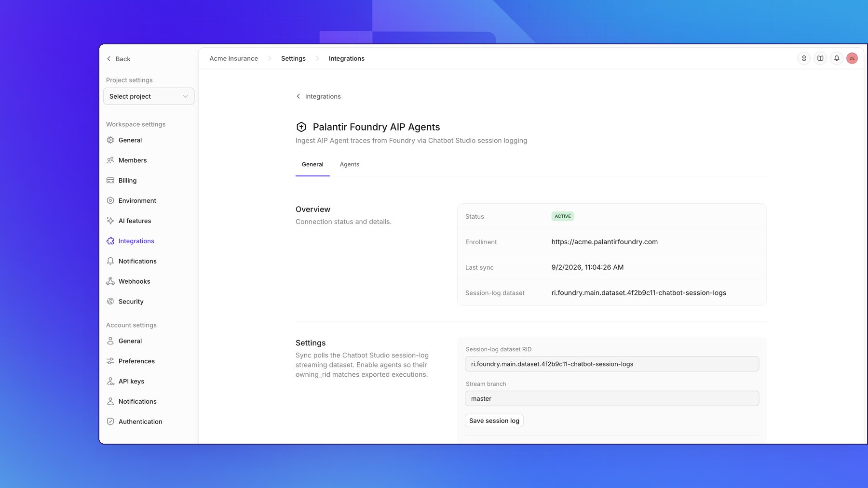Click Acme Insurance breadcrumb

point(234,59)
